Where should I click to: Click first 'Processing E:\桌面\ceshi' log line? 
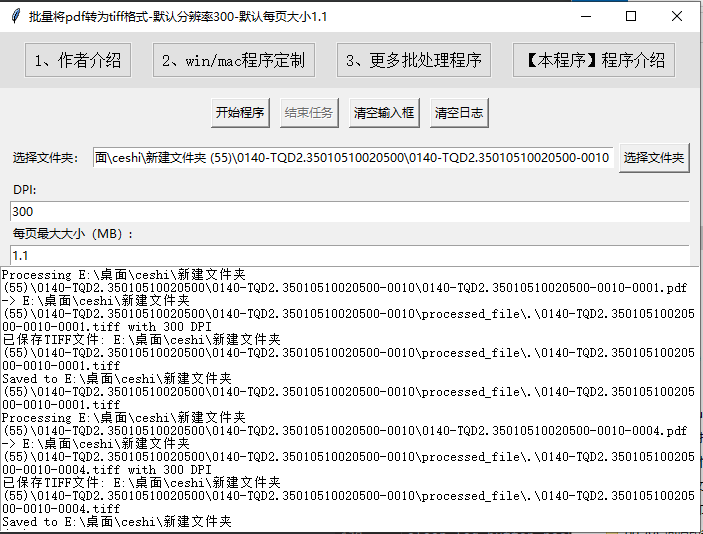point(124,274)
